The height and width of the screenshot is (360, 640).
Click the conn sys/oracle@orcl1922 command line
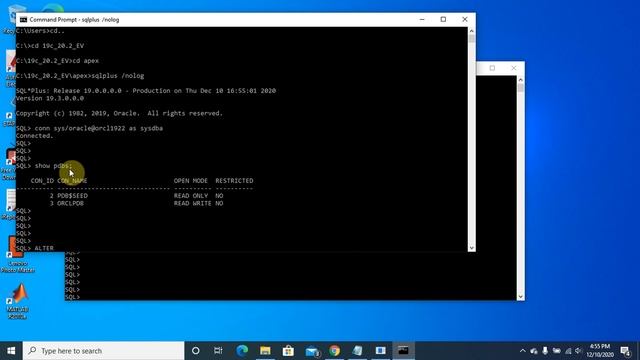89,128
